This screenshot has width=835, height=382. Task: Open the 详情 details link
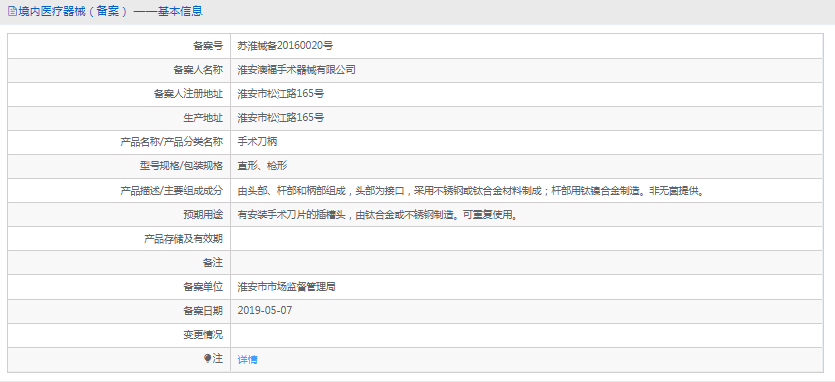point(248,360)
